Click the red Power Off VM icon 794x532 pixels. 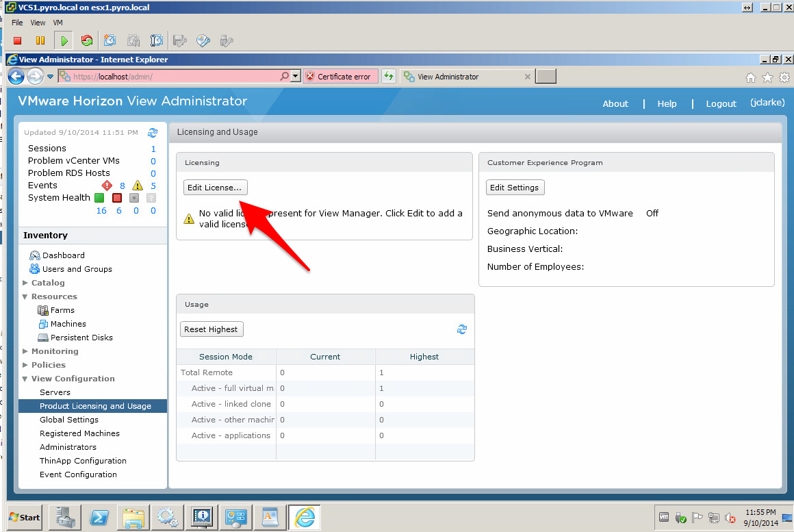(18, 41)
